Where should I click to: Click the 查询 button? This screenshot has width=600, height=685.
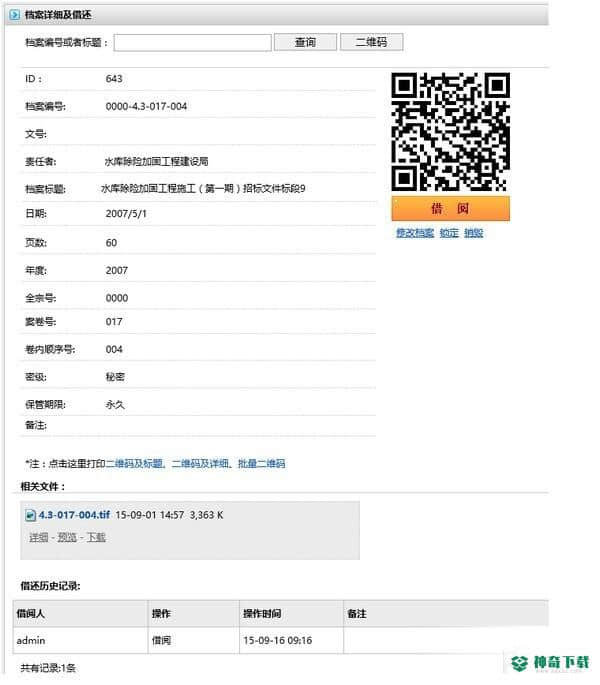(x=305, y=42)
